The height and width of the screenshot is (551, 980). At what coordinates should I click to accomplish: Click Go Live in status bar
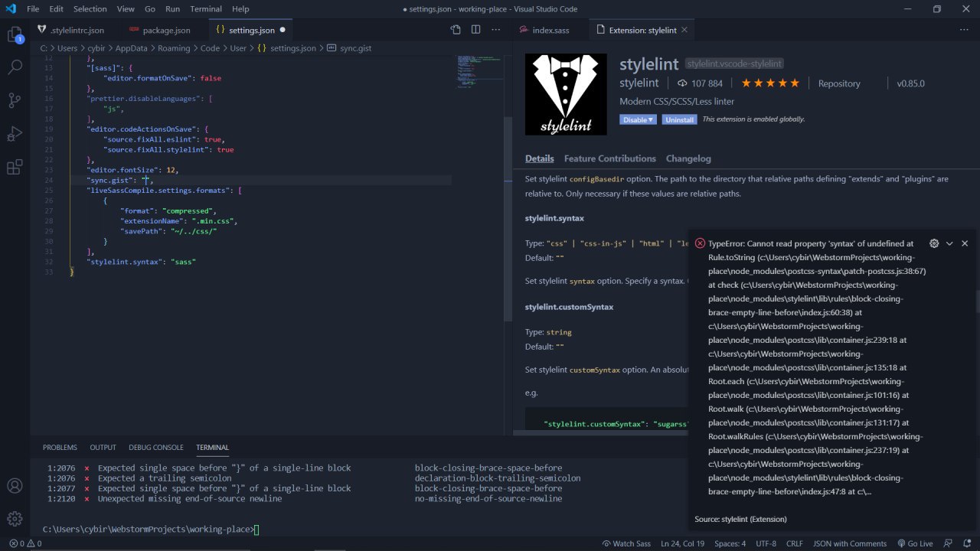pyautogui.click(x=914, y=543)
